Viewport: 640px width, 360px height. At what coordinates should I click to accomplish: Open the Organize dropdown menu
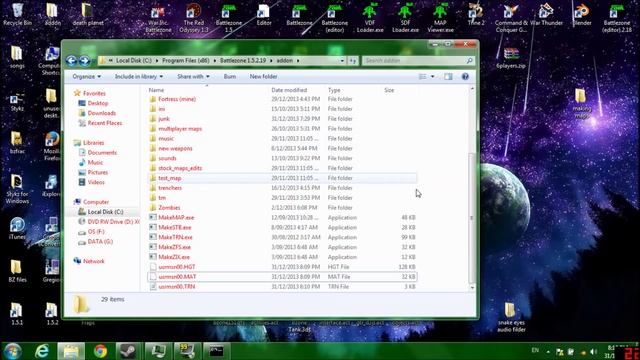tap(87, 77)
